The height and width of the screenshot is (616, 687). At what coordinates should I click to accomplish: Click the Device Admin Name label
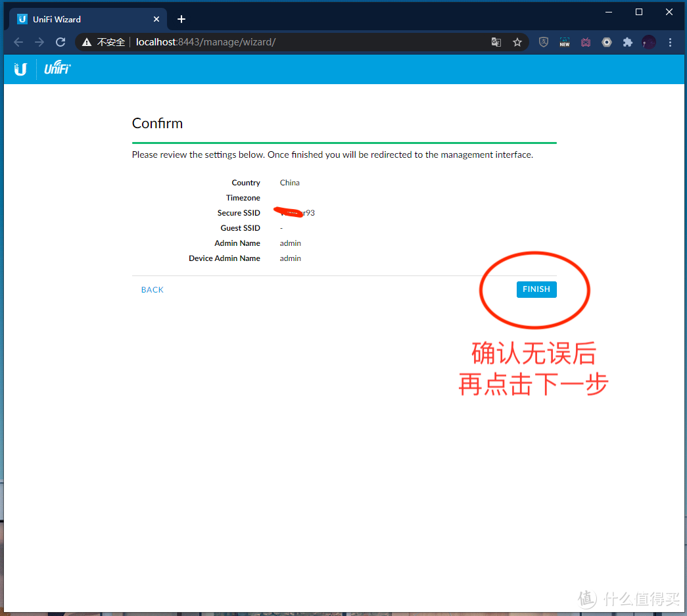[x=224, y=258]
